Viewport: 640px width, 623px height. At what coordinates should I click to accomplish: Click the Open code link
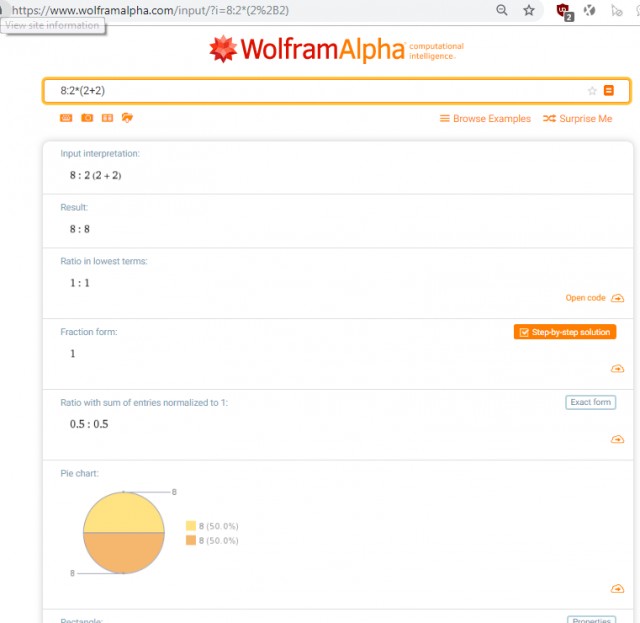(x=585, y=298)
